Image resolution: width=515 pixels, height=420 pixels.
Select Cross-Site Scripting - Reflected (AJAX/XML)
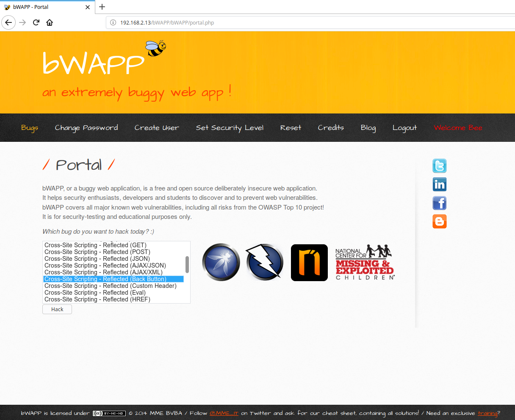[x=114, y=272]
